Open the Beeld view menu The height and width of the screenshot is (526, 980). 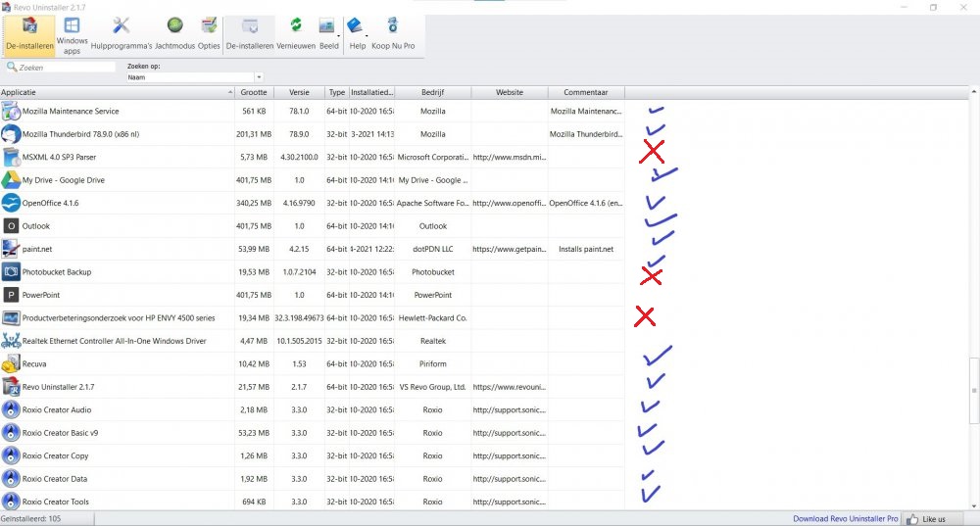click(328, 35)
